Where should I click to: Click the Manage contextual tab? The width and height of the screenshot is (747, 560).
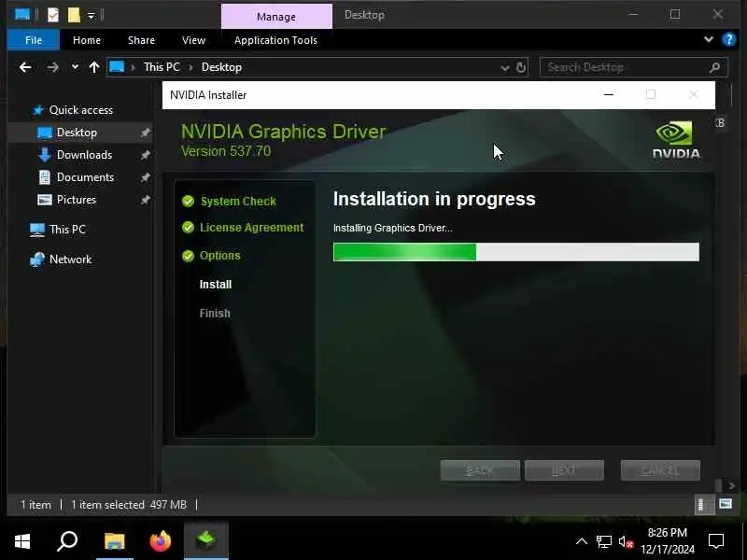click(x=276, y=16)
